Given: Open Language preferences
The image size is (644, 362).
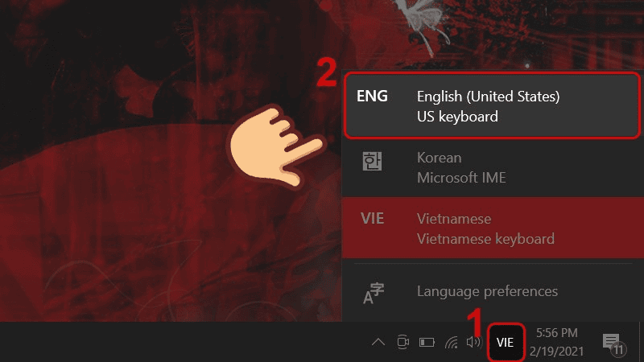Looking at the screenshot, I should click(493, 292).
